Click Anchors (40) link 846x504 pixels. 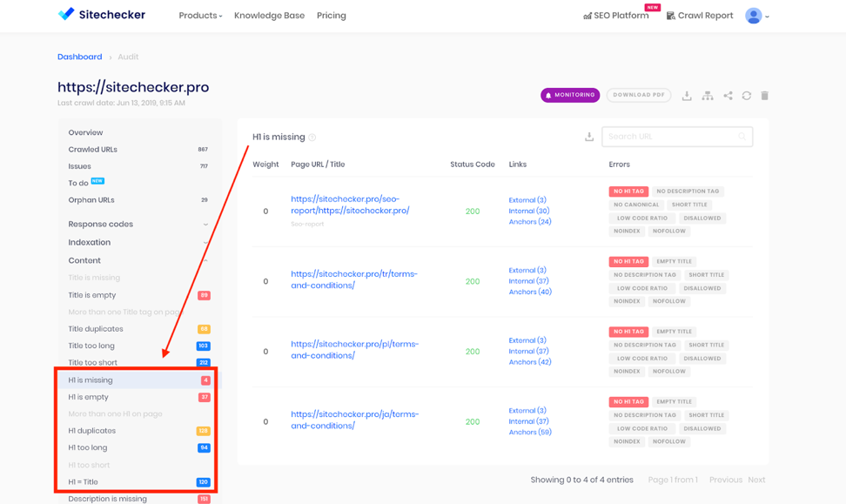530,292
